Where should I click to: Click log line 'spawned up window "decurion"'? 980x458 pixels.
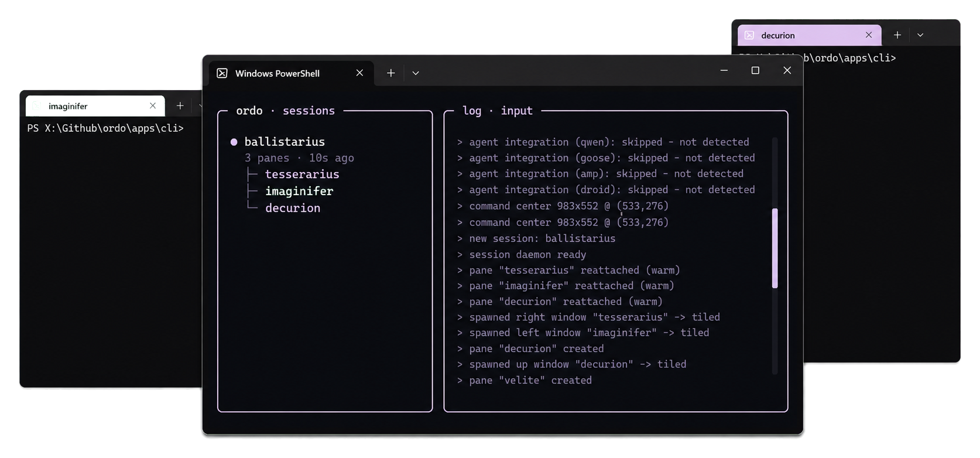click(571, 364)
